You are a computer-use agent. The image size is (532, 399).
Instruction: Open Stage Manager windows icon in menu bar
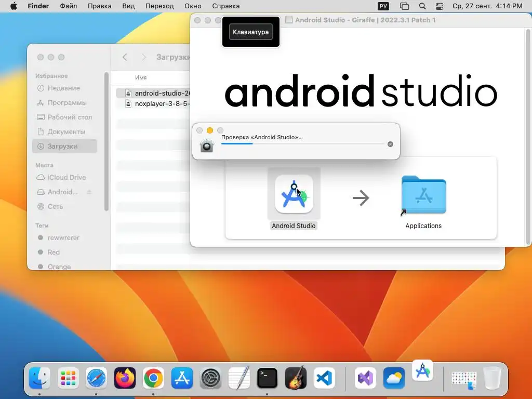point(404,6)
